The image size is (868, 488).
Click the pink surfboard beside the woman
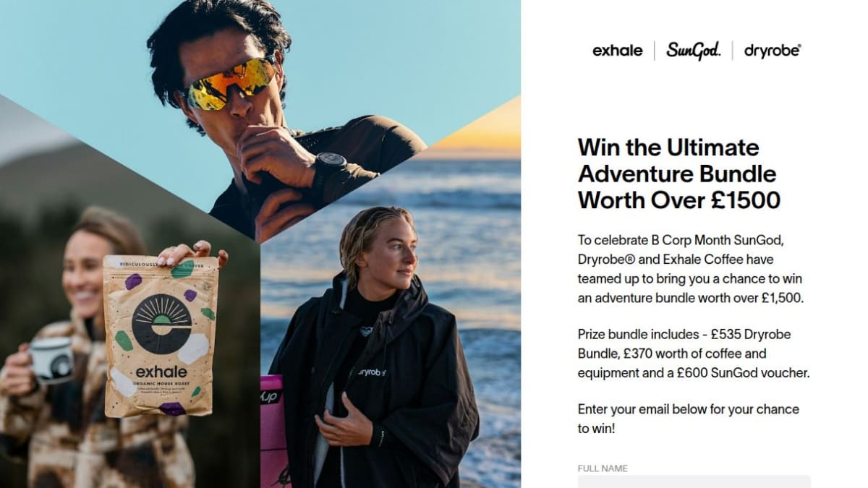[272, 431]
